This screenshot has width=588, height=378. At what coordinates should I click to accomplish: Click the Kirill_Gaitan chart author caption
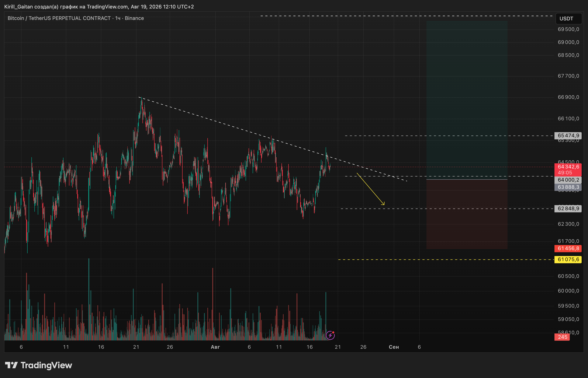[99, 7]
